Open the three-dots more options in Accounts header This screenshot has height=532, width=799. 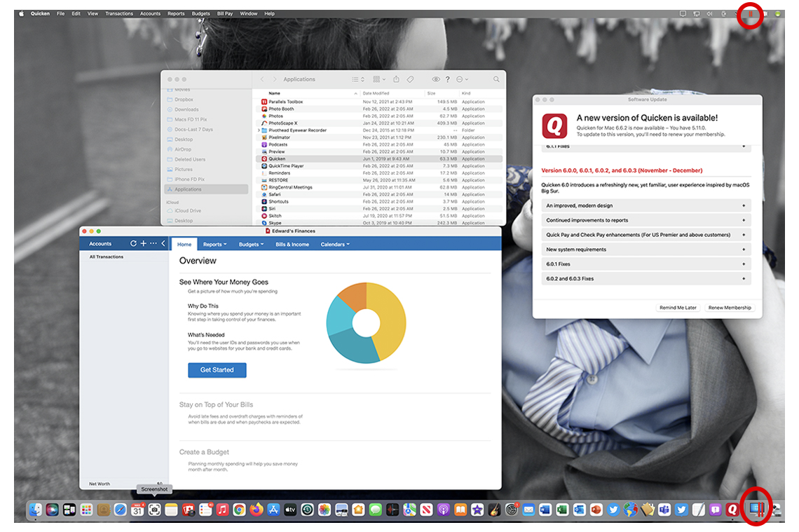click(153, 244)
